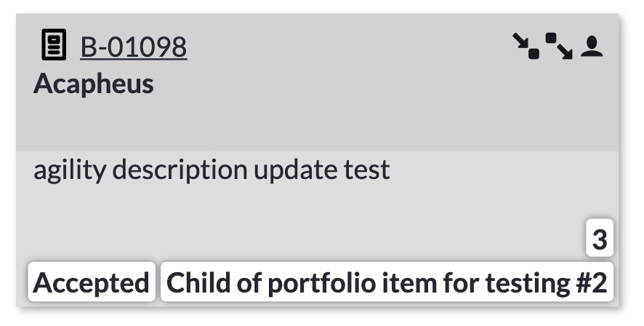Open the downstream dependencies arrow icon
The height and width of the screenshot is (326, 644).
559,46
